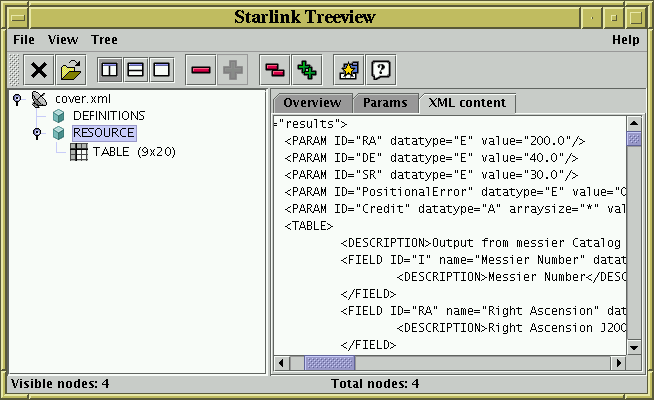Image resolution: width=654 pixels, height=400 pixels.
Task: Switch to top-bottom split view layout
Action: (x=135, y=70)
